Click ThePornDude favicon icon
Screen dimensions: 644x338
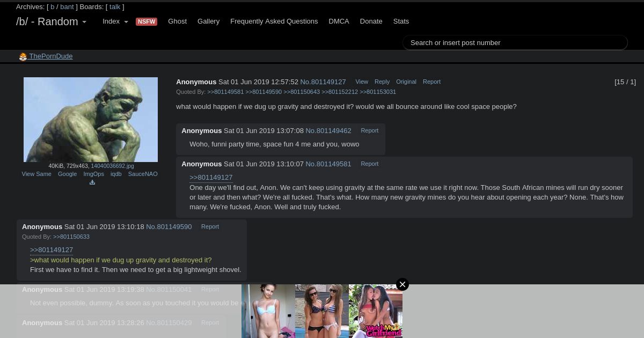tap(23, 57)
